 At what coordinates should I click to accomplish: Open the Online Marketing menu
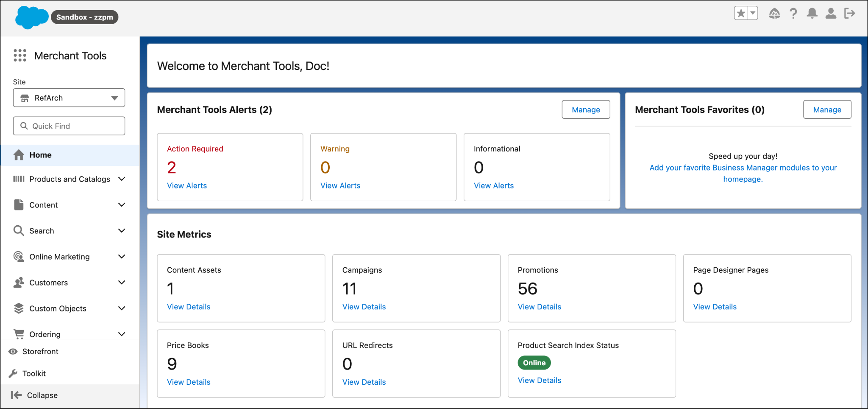coord(59,256)
